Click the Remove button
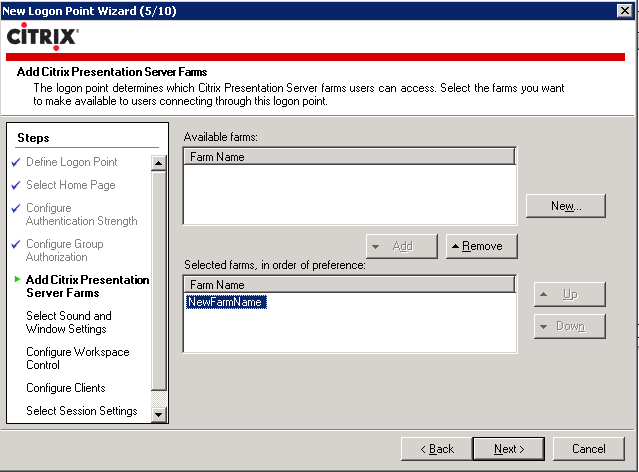Viewport: 639px width, 472px height. (x=482, y=246)
